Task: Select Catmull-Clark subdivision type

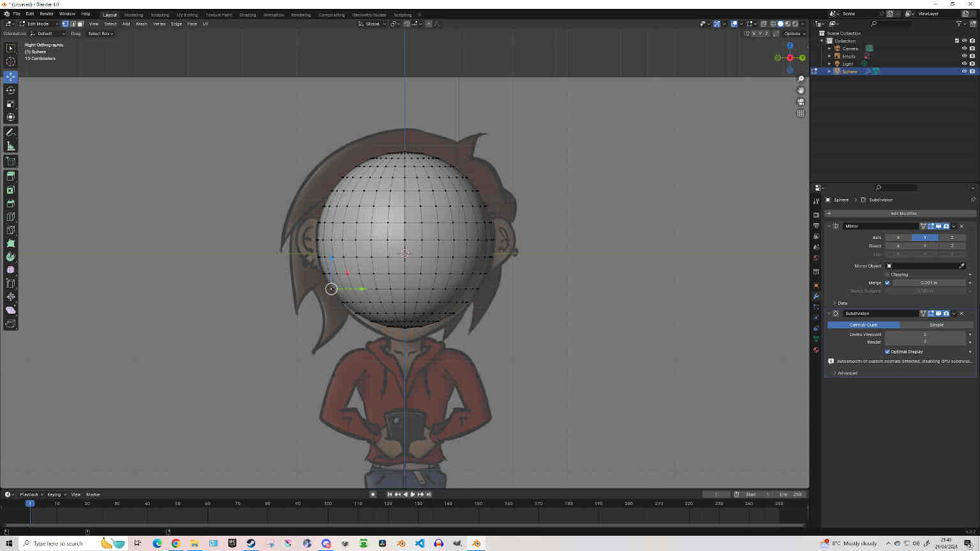Action: 863,325
